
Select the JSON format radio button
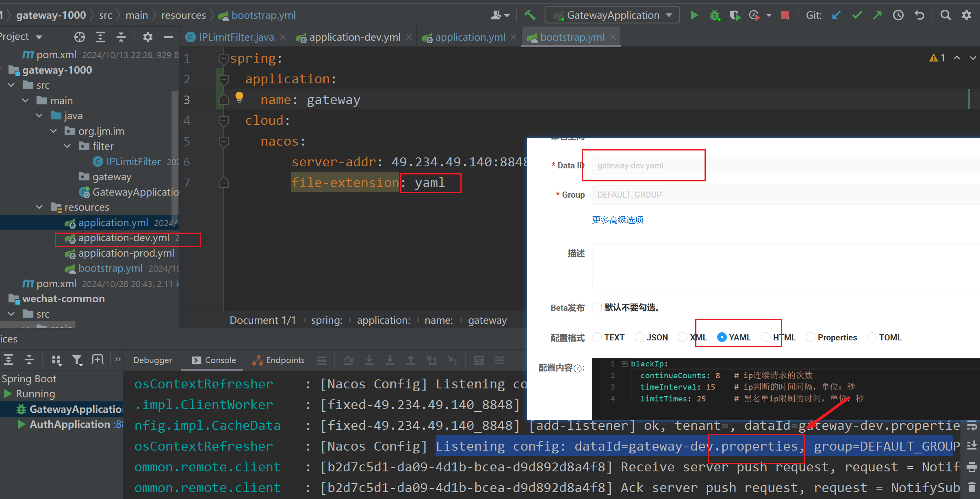[x=640, y=337]
